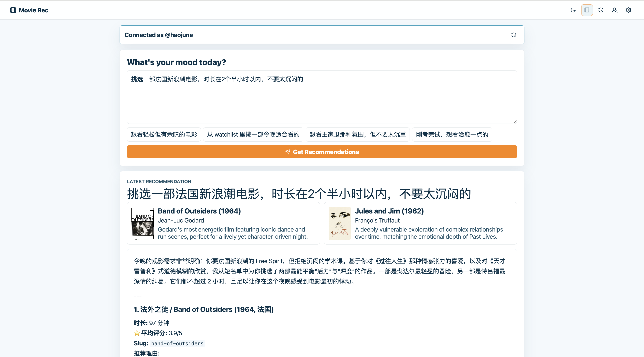The width and height of the screenshot is (644, 357).
Task: Open settings gear icon
Action: pos(629,10)
